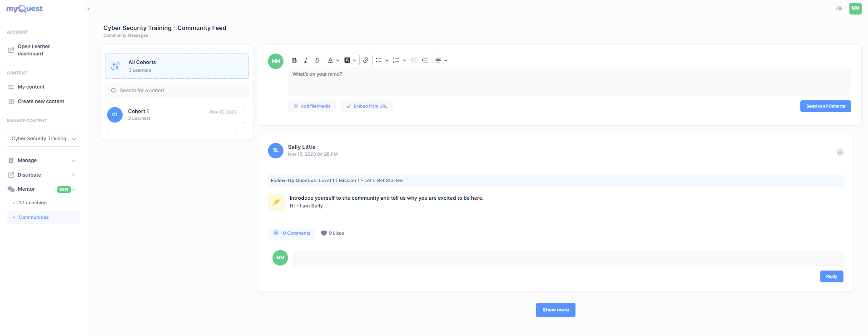Toggle bold formatting in the post editor

294,60
